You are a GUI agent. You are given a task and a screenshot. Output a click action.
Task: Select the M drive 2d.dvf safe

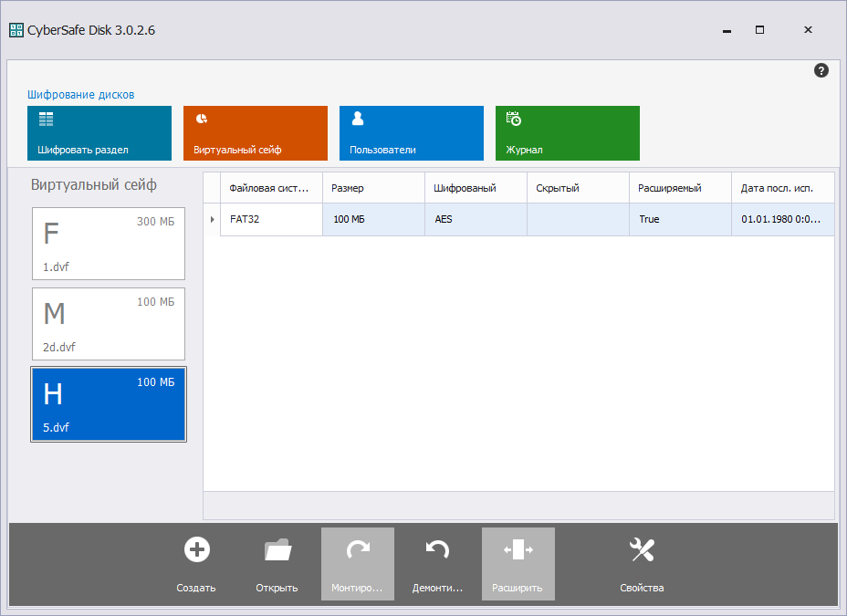[109, 324]
